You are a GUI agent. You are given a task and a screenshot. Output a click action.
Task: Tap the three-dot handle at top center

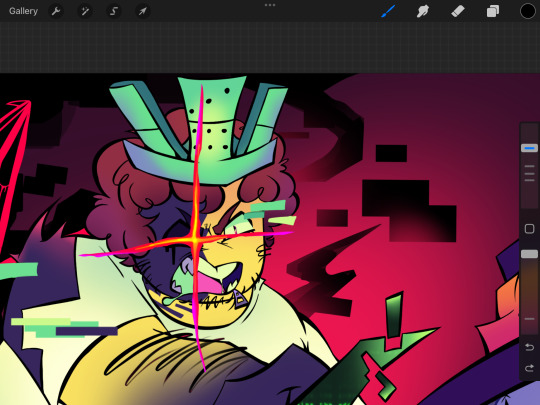tap(270, 5)
